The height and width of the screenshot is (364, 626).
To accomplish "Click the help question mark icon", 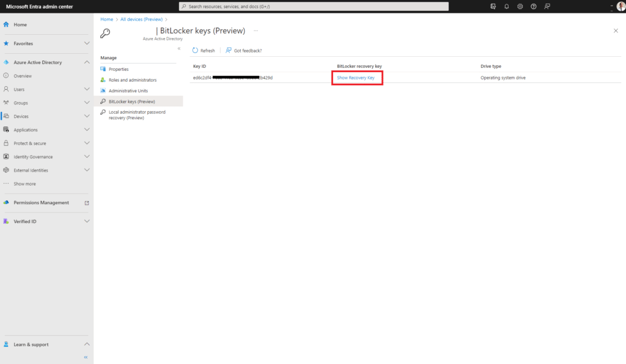I will pos(533,6).
